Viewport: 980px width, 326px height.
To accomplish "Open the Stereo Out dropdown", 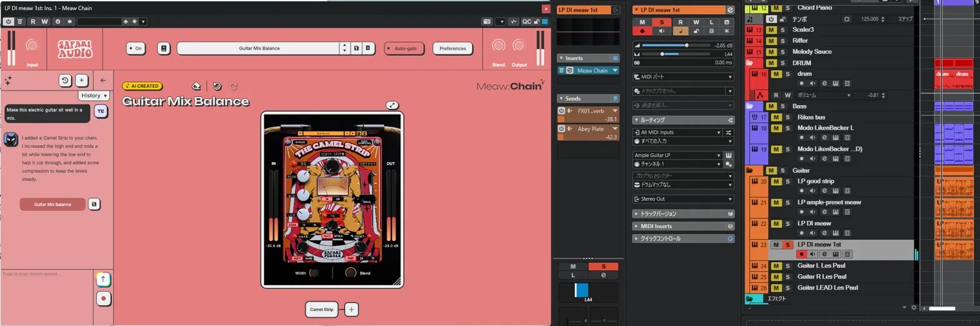I will click(683, 199).
